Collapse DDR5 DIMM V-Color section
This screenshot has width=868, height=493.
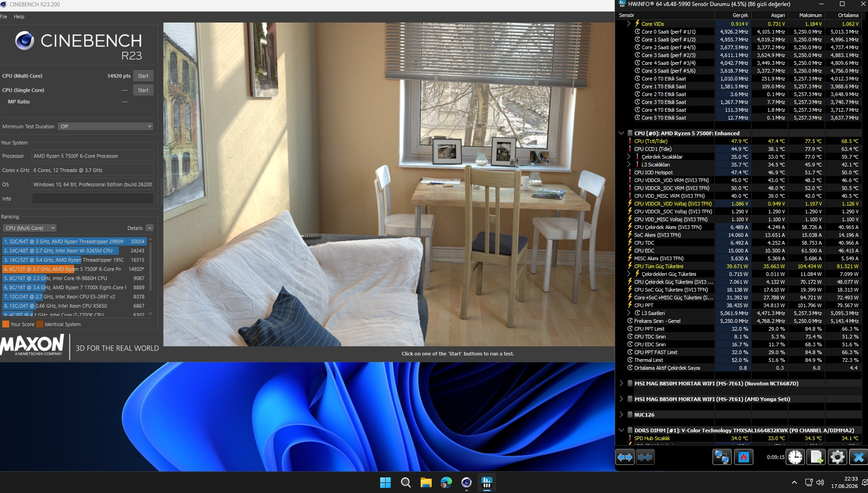coord(621,430)
